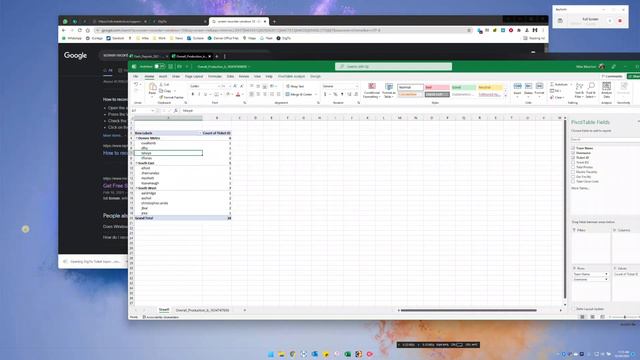Click the PivotTable Fields search field
Viewport: 640px width, 360px height.
point(605,140)
